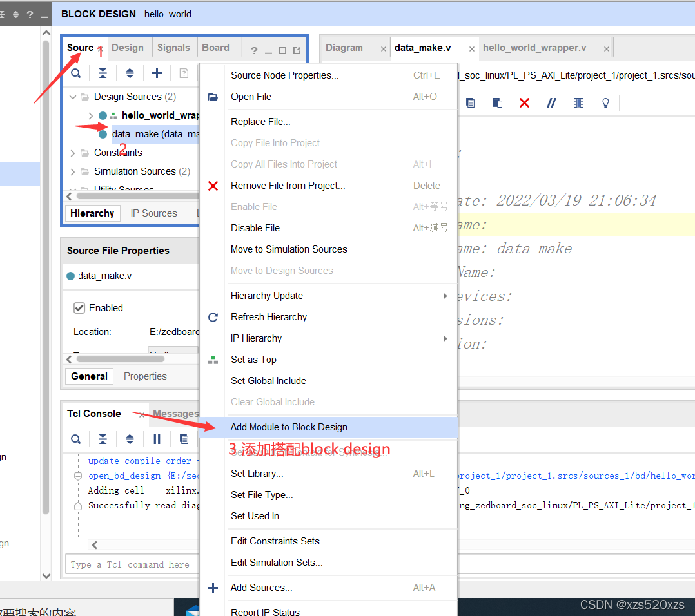Open IP Hierarchy submenu arrow
Screen dimensions: 695x616
click(x=445, y=338)
